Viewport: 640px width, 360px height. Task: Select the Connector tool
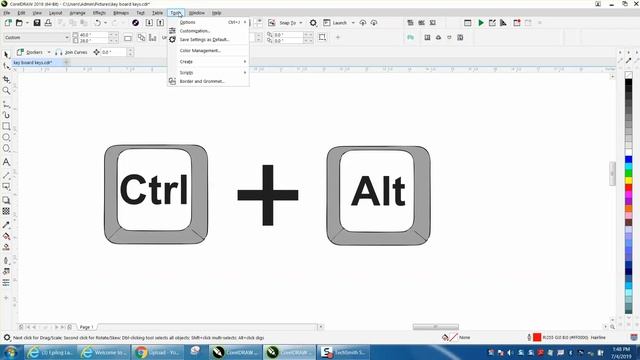coord(6,187)
